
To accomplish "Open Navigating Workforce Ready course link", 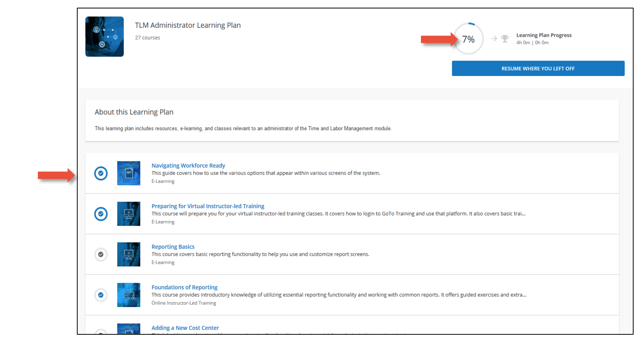I will click(188, 166).
